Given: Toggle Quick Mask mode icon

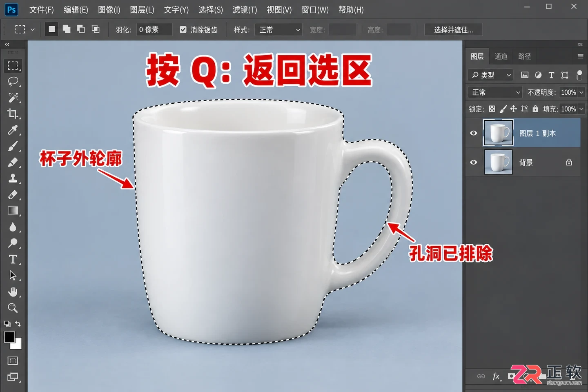Looking at the screenshot, I should pyautogui.click(x=13, y=361).
